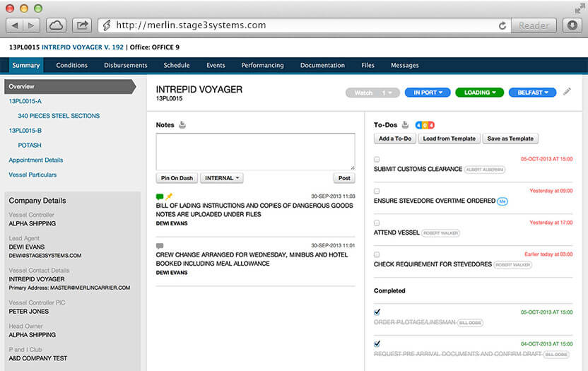Open the Vessel Particulars link in sidebar

click(x=33, y=175)
